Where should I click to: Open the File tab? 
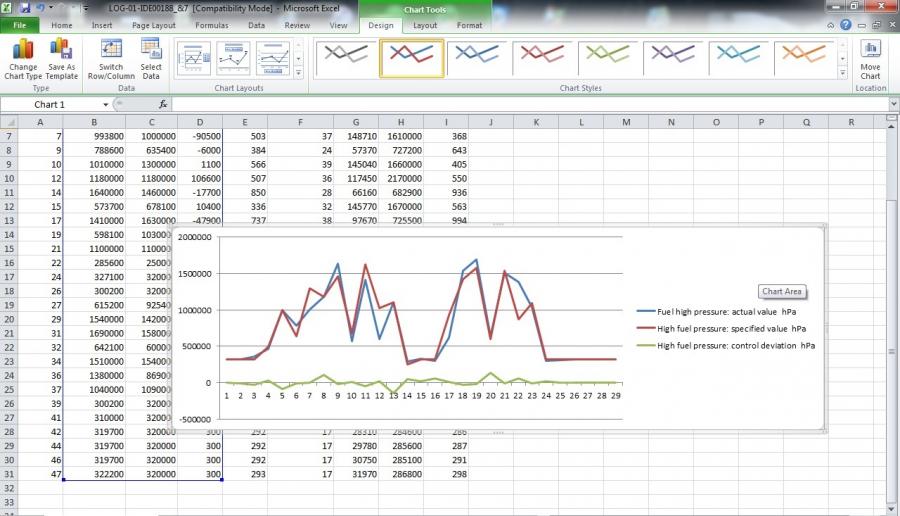(x=19, y=25)
